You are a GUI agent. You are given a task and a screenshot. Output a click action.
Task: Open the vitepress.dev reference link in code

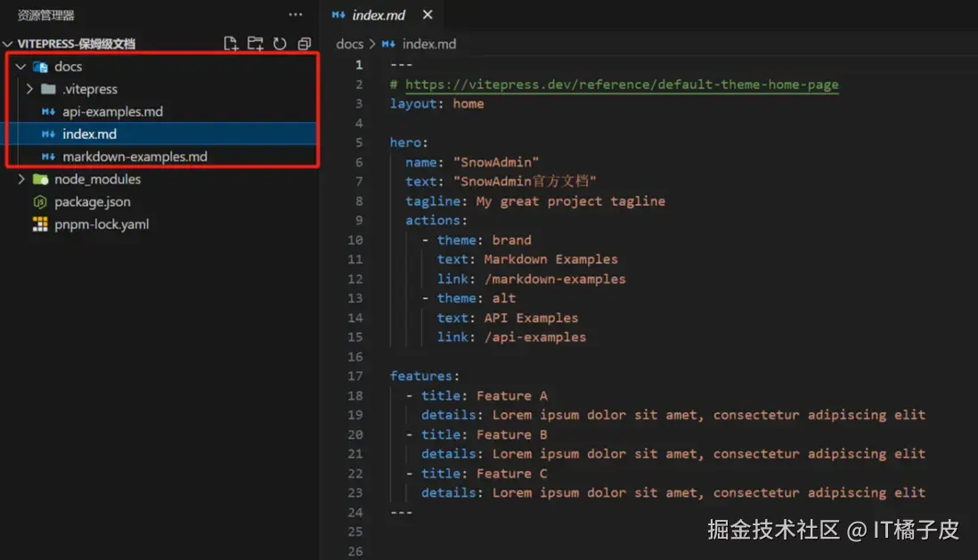click(x=622, y=85)
